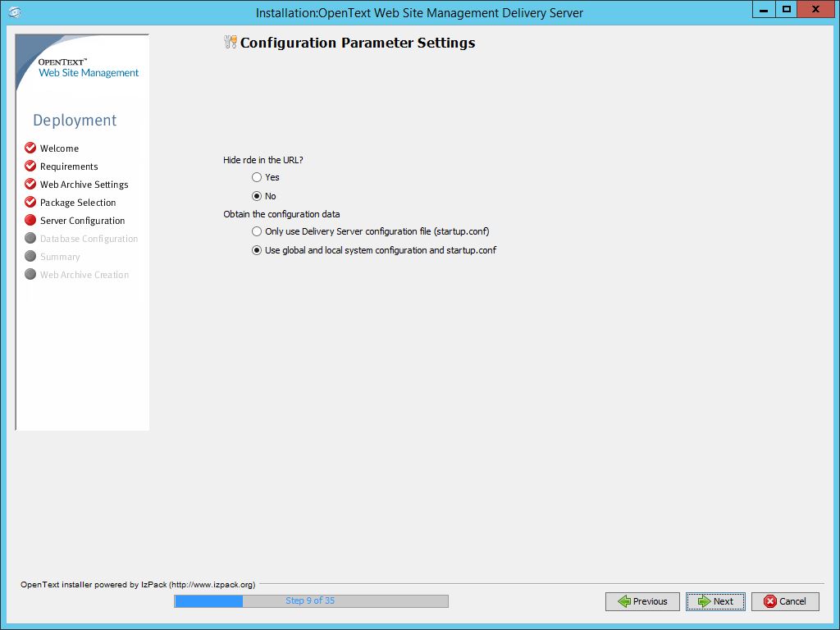Viewport: 840px width, 630px height.
Task: Click the gray Database Configuration step icon
Action: click(x=30, y=238)
